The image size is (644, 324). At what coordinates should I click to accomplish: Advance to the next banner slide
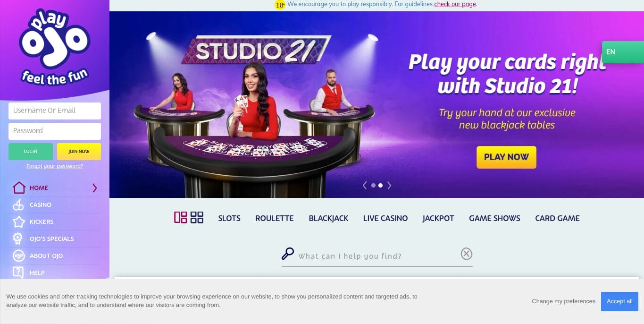[x=389, y=186]
